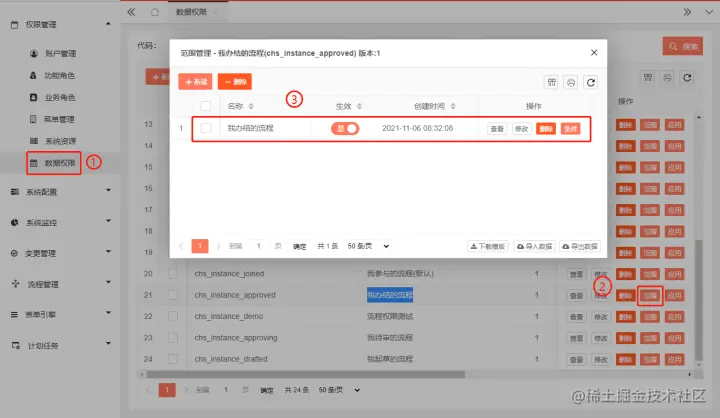Tick the checkbox for the chs_instance_drafted row
720x418 pixels.
[173, 359]
